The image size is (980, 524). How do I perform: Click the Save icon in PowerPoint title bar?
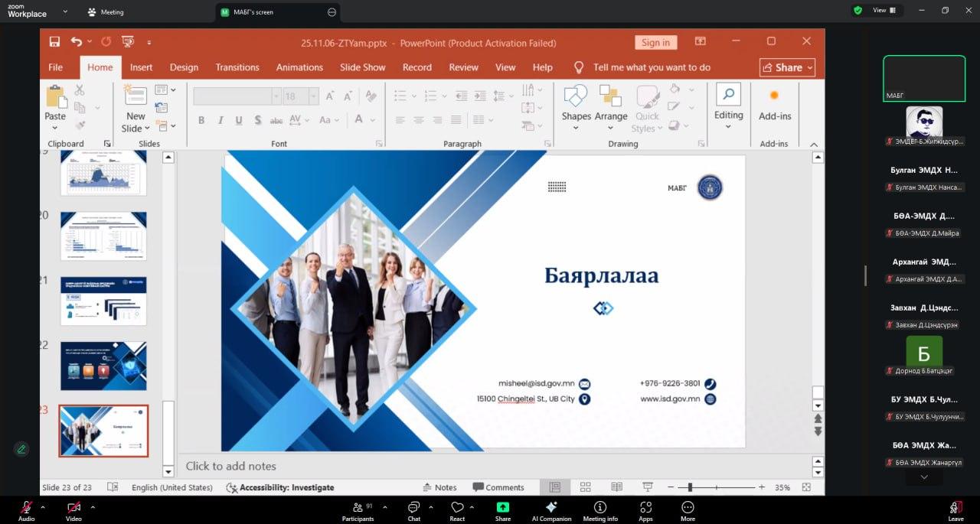click(x=54, y=42)
